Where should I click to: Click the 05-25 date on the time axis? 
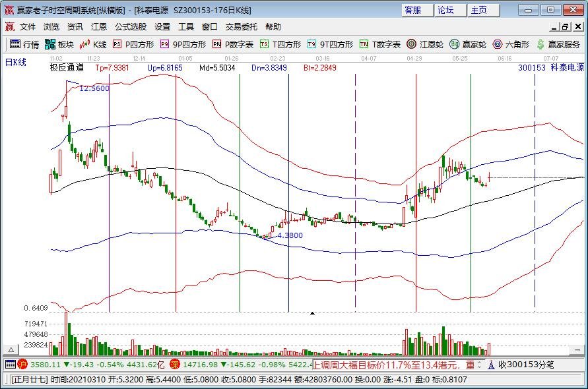(460, 59)
